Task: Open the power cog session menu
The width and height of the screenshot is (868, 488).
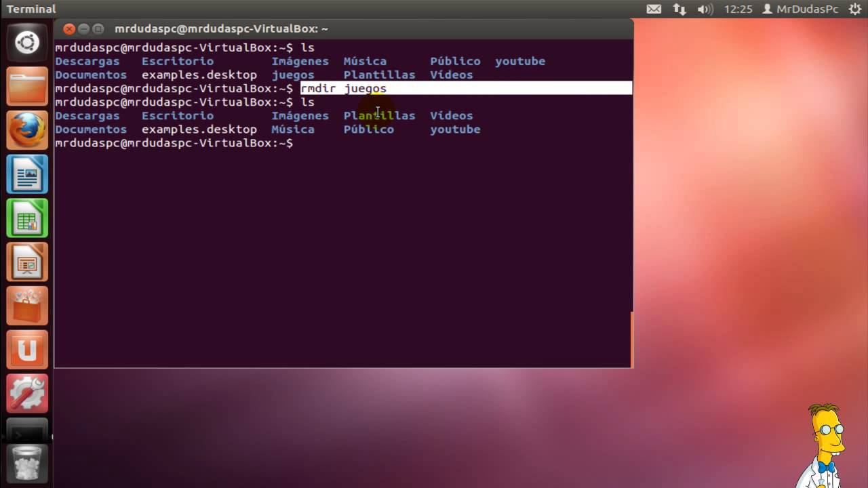Action: [854, 9]
